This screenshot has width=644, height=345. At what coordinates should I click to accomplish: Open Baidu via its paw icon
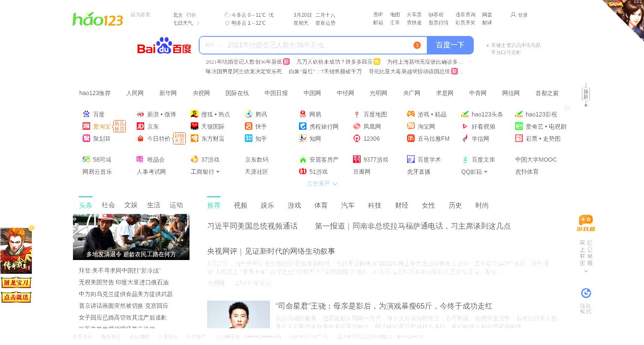pyautogui.click(x=86, y=114)
